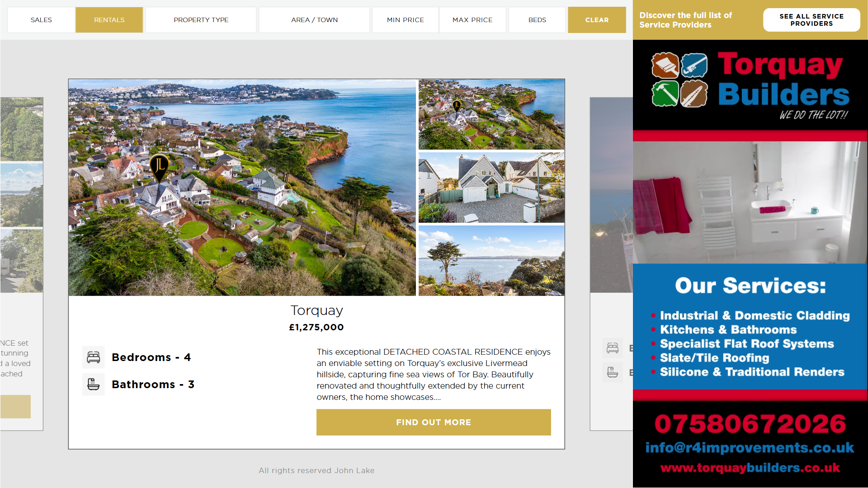
Task: Click the bedroom bed icon
Action: tap(94, 357)
